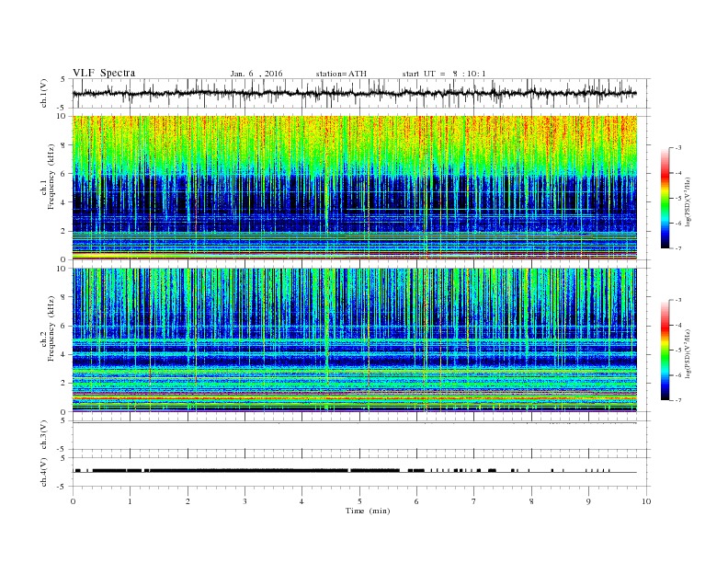Click the "Time (min)" x-axis label
The height and width of the screenshot is (563, 728).
[x=368, y=511]
